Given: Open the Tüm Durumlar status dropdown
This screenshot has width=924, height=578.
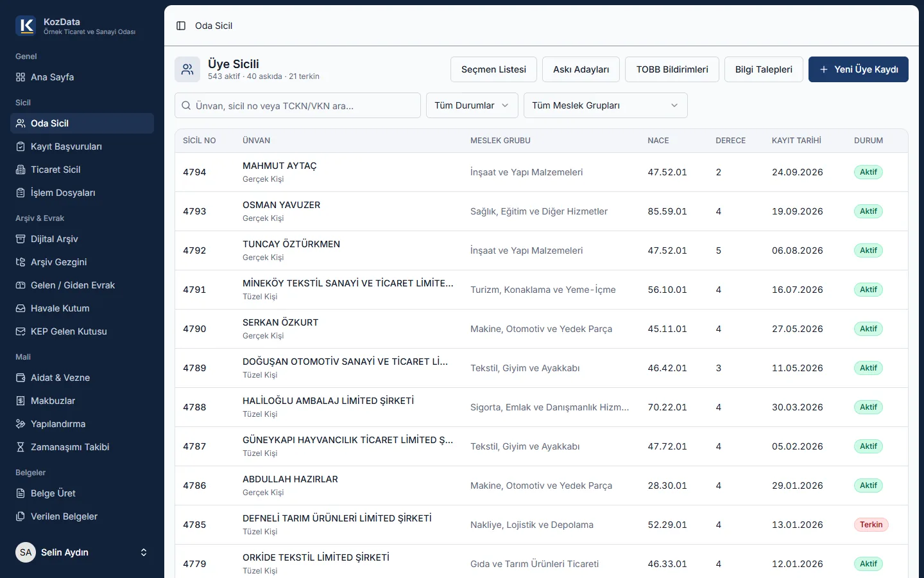Looking at the screenshot, I should click(x=472, y=105).
